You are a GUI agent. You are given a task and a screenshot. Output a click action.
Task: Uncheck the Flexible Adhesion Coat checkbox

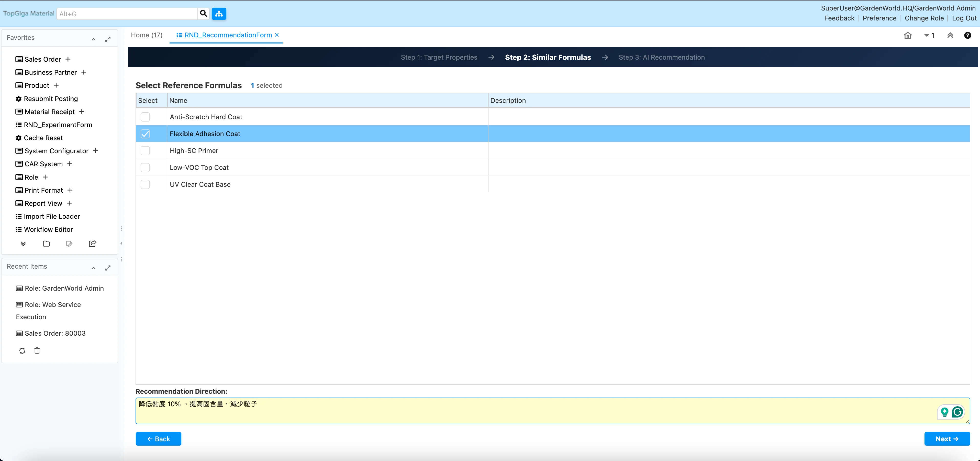point(145,134)
